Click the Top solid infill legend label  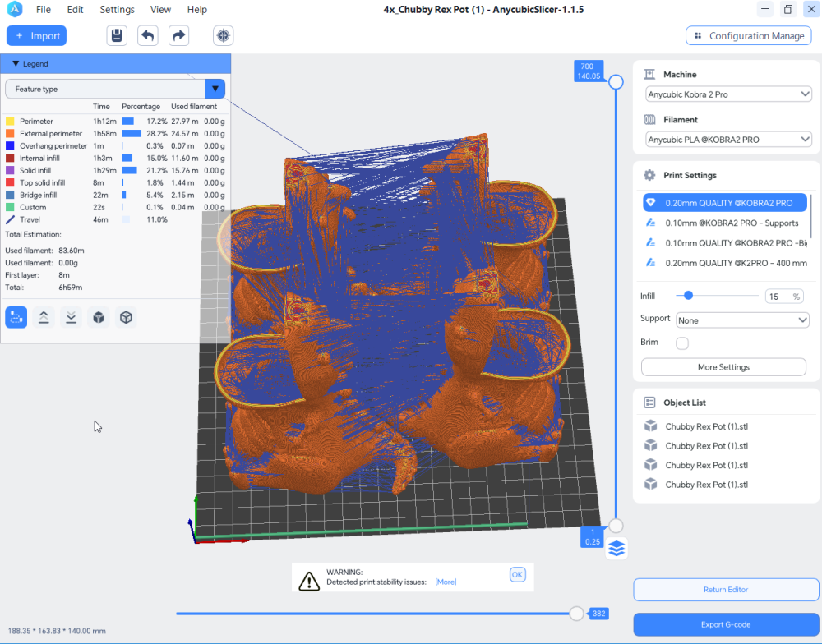pyautogui.click(x=43, y=183)
